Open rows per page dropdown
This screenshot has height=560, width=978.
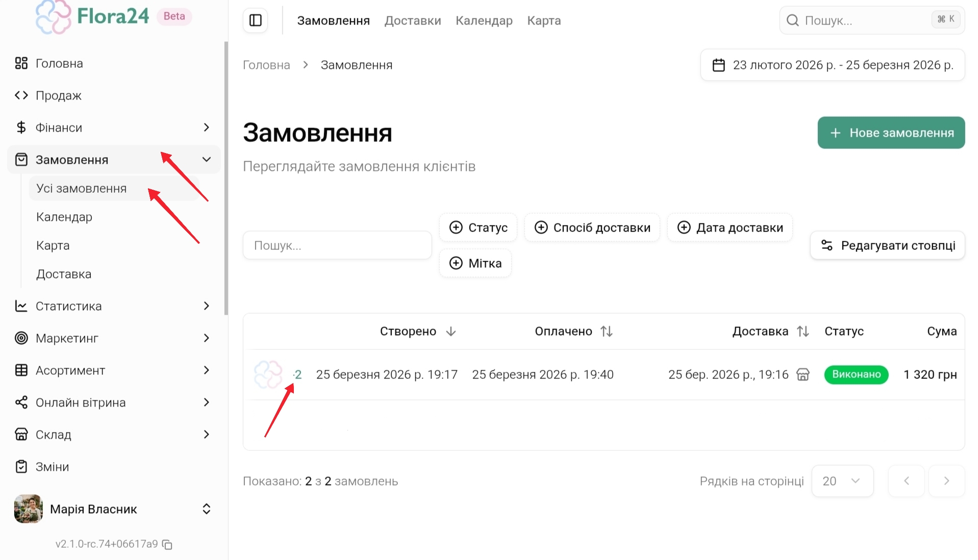pyautogui.click(x=842, y=481)
